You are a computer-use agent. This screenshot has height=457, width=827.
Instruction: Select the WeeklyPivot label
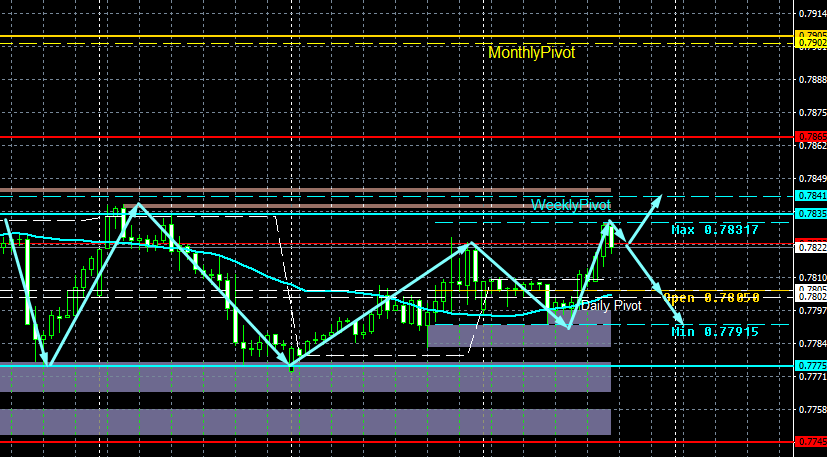(x=571, y=205)
